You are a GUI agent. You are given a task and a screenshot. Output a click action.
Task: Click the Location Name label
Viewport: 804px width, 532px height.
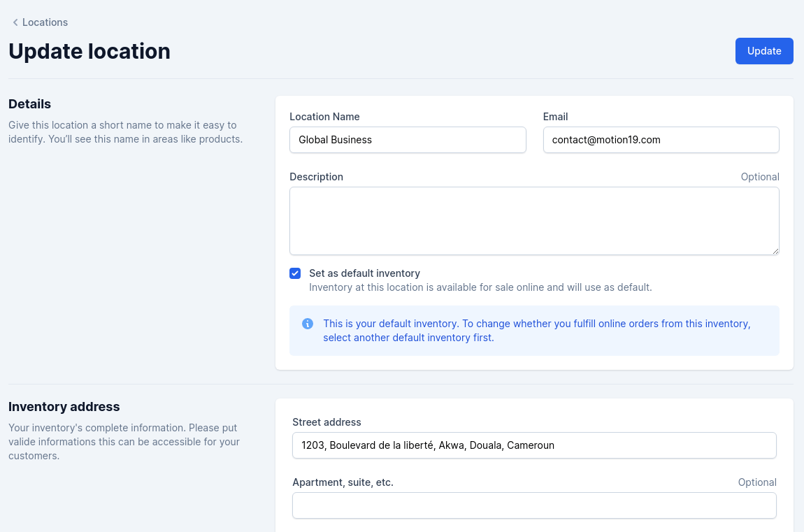324,117
